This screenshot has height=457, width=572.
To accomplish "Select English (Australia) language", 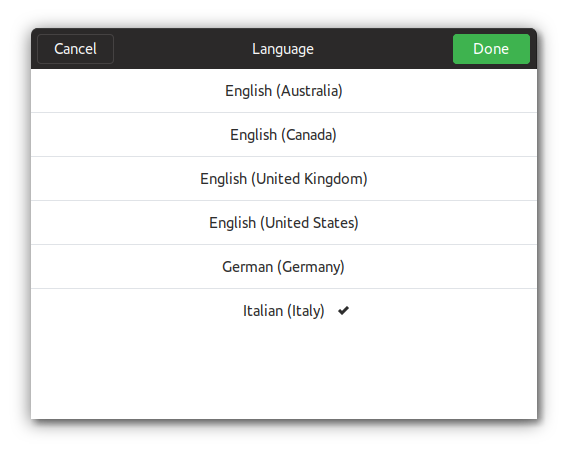I will (x=284, y=91).
